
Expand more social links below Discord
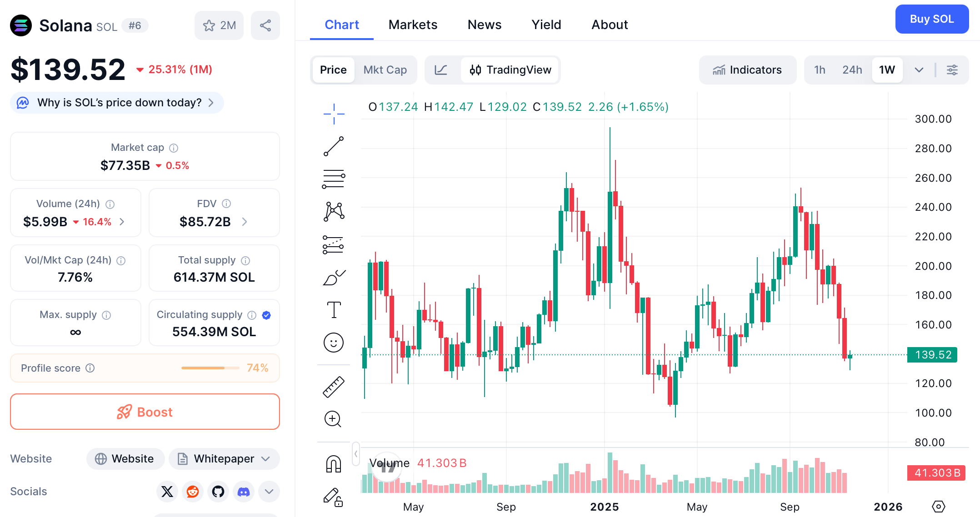point(269,492)
